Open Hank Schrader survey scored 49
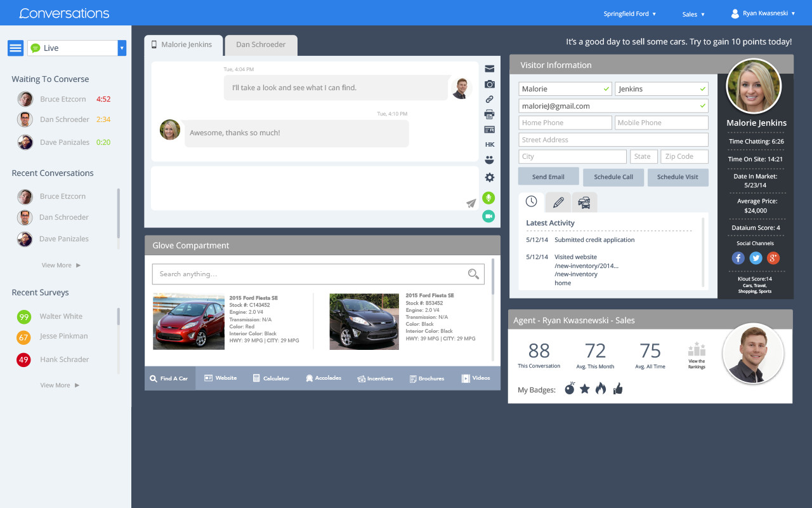Viewport: 812px width, 508px height. coord(53,359)
